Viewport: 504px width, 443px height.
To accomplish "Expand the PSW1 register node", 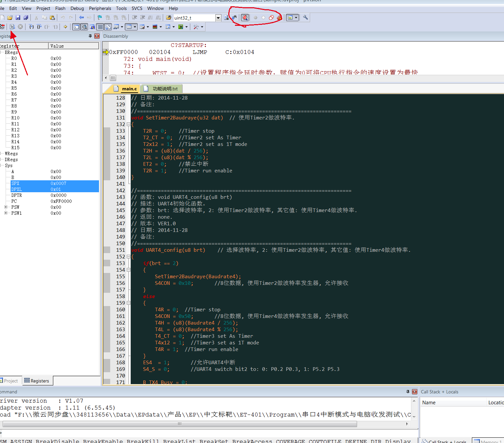I will point(6,213).
